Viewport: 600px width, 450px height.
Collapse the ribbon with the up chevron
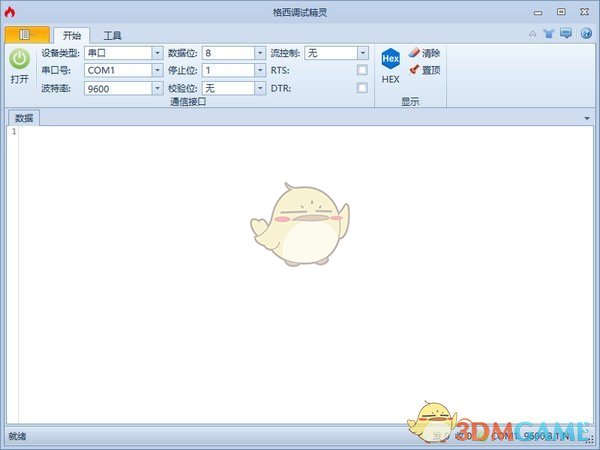tap(532, 34)
